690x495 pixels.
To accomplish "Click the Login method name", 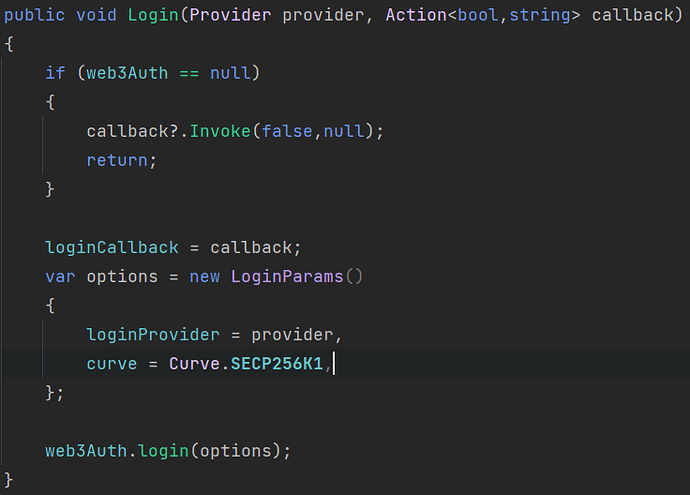I will (150, 16).
